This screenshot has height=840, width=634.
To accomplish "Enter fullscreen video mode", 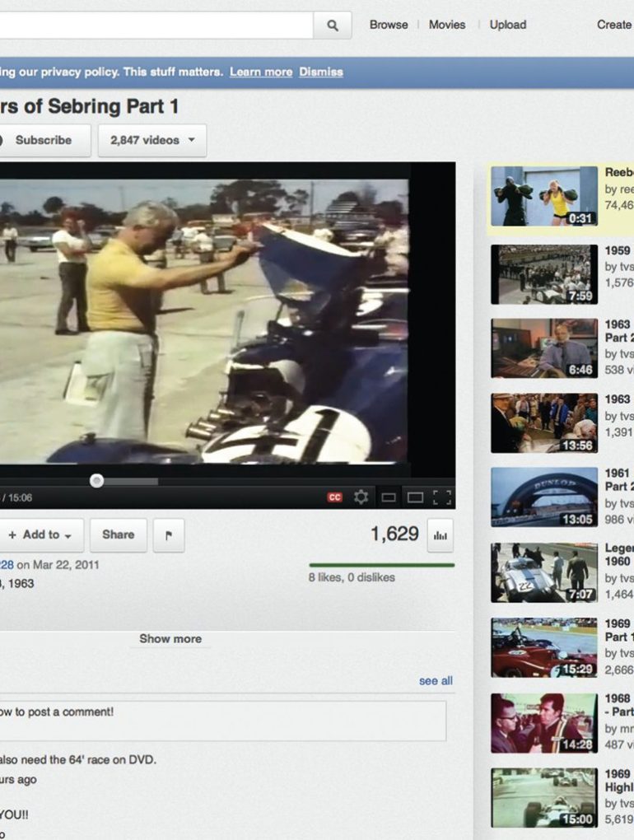I will coord(442,497).
